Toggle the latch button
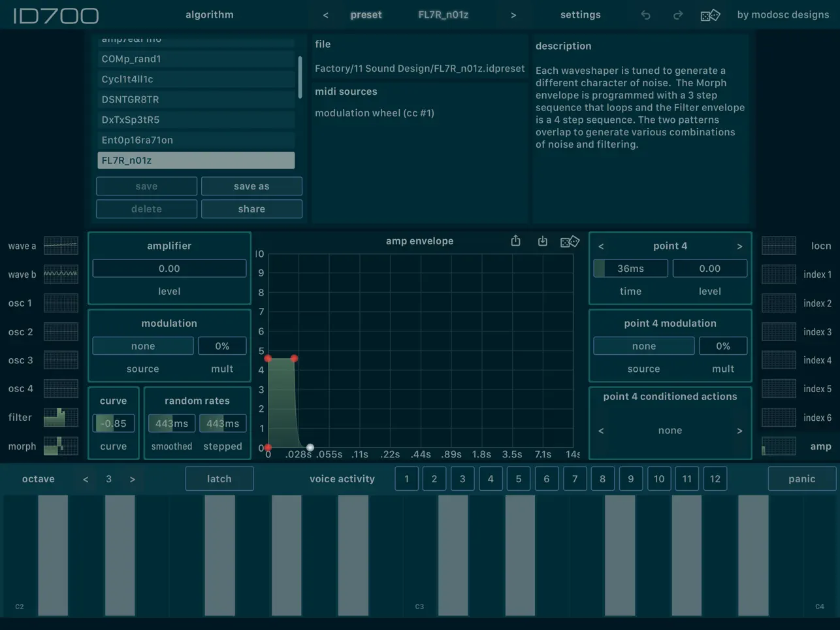840x630 pixels. pyautogui.click(x=219, y=479)
